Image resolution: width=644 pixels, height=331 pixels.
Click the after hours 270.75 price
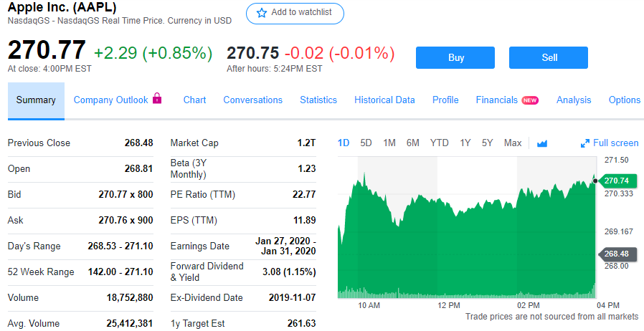coord(252,53)
